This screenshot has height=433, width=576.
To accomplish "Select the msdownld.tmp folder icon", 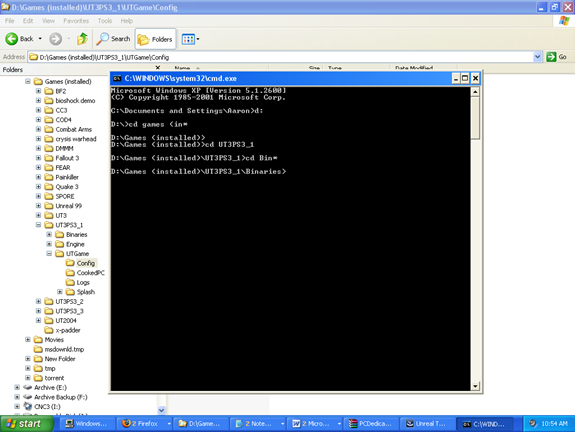I will 38,349.
